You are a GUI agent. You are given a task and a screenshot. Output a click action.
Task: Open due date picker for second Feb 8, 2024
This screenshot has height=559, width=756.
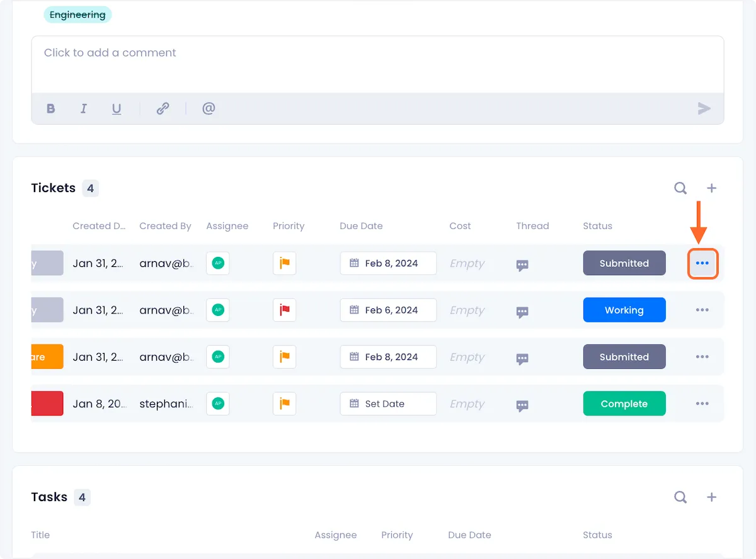pos(388,356)
